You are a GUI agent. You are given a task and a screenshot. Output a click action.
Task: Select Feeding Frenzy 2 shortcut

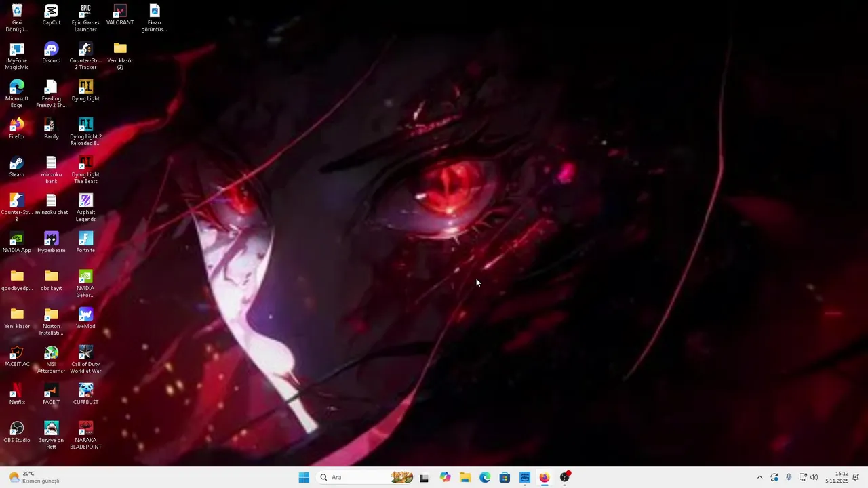click(52, 94)
